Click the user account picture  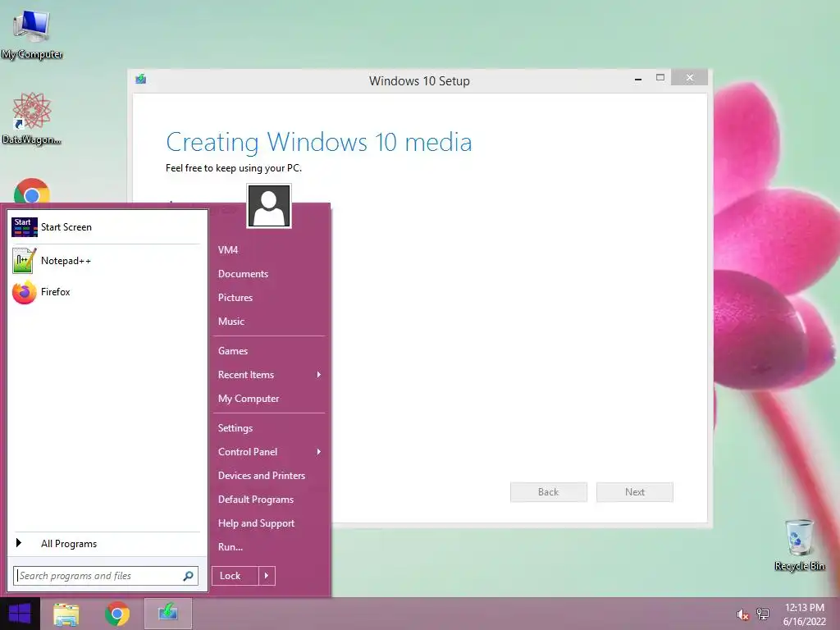pyautogui.click(x=269, y=206)
